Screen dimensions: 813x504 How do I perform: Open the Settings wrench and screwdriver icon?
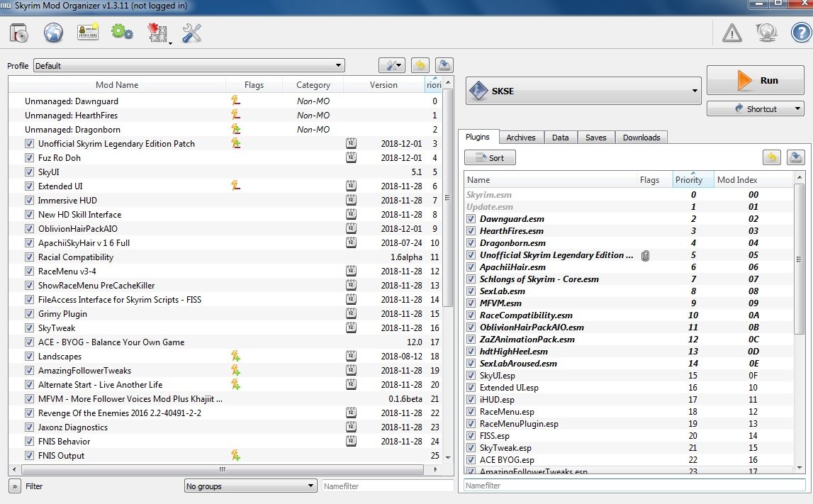click(x=192, y=33)
